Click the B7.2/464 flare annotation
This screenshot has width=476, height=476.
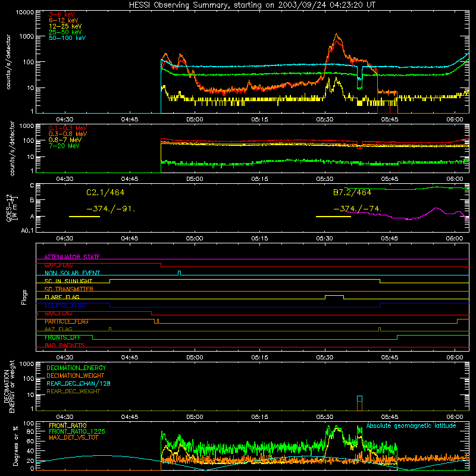(352, 192)
